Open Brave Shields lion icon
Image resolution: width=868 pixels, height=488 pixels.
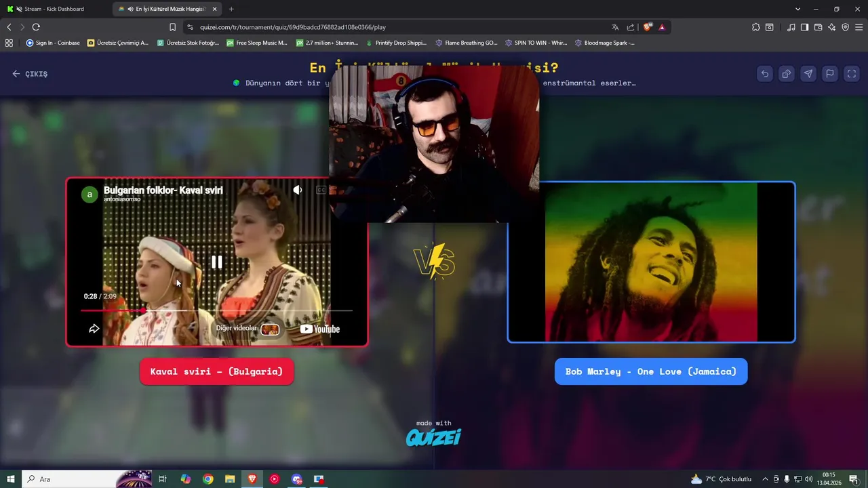648,27
